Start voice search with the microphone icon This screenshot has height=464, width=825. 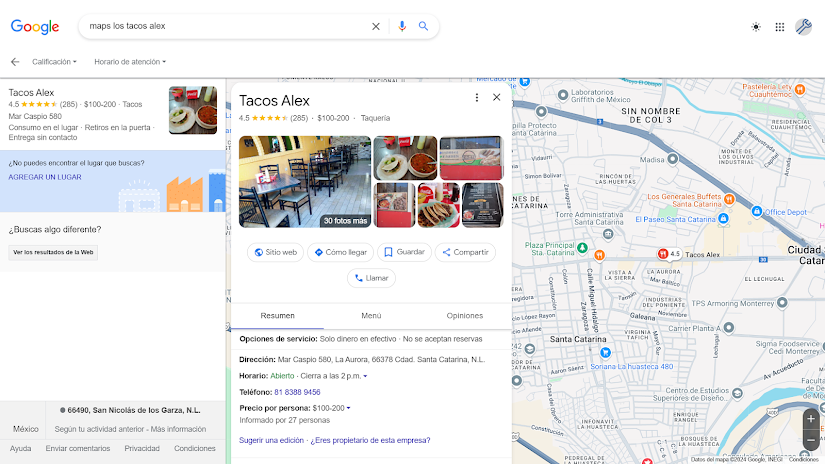[402, 26]
